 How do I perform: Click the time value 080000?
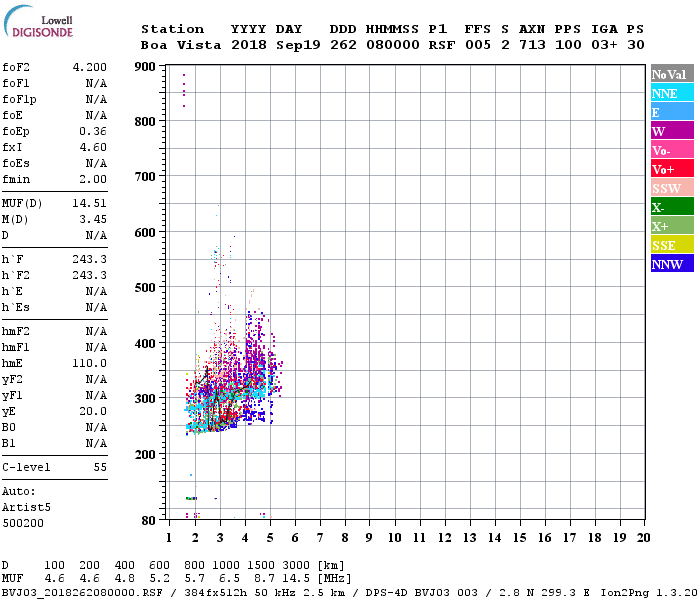[x=393, y=45]
